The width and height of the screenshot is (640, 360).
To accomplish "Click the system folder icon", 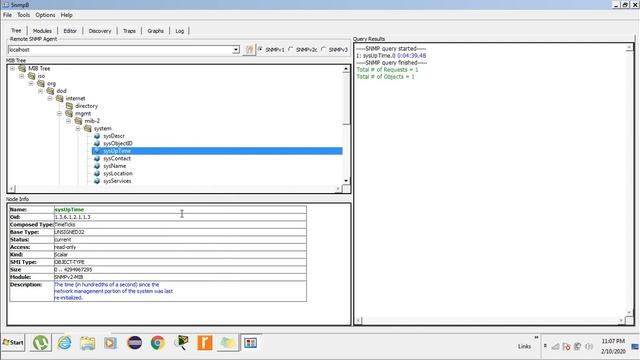I will click(88, 128).
